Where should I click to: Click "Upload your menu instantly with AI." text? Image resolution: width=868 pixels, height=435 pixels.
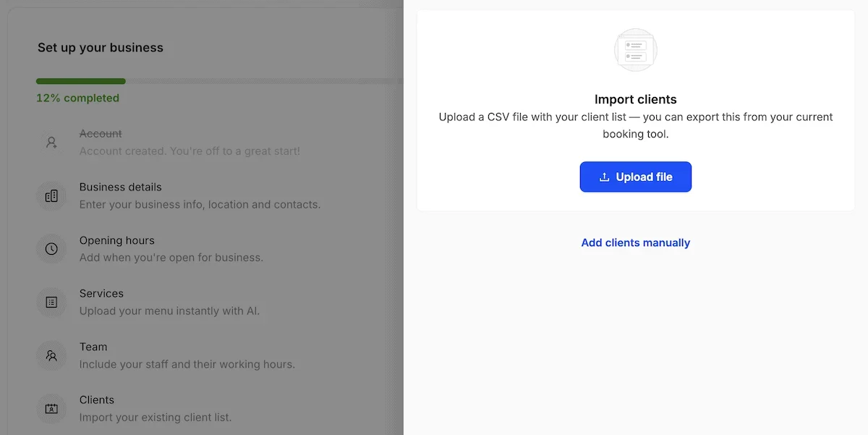169,311
